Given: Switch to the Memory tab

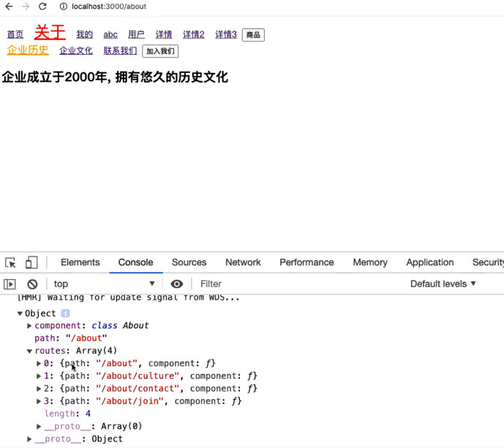Looking at the screenshot, I should point(370,262).
